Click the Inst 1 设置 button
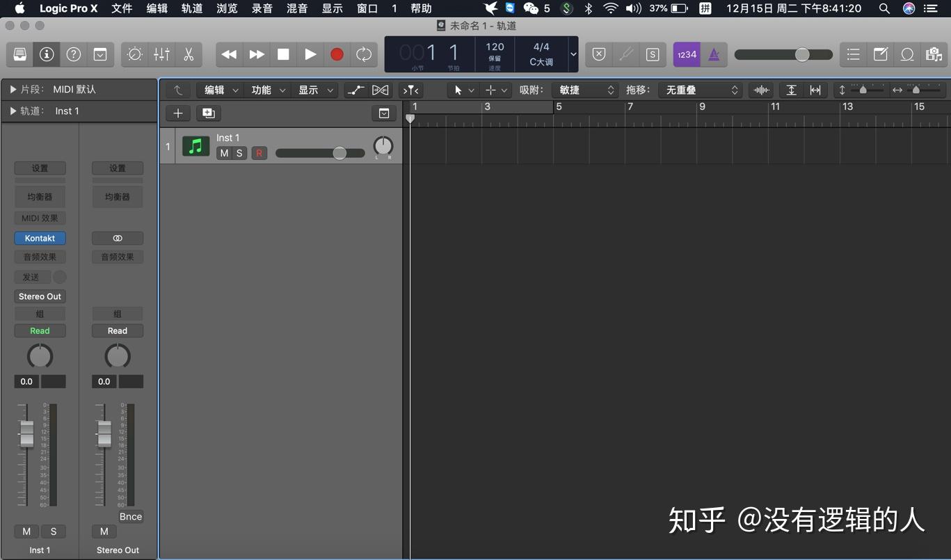This screenshot has height=560, width=951. [40, 168]
